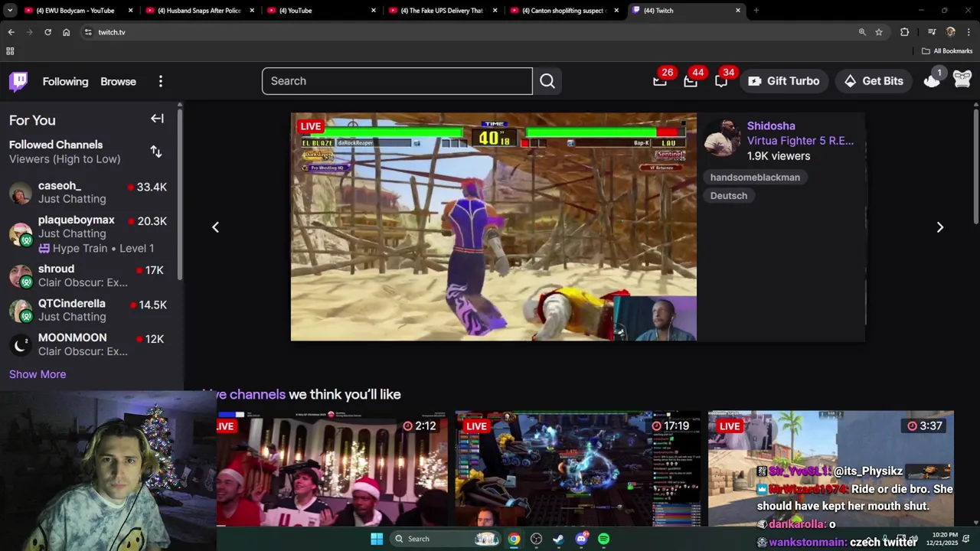
Task: Open Steam from the taskbar
Action: (558, 539)
